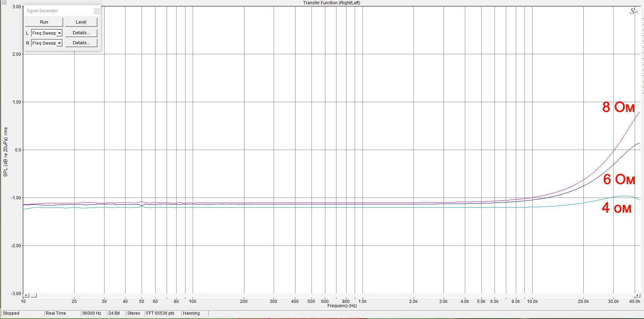The height and width of the screenshot is (319, 644).
Task: Click the Transfer Function (Right/Left) plot title
Action: [331, 3]
